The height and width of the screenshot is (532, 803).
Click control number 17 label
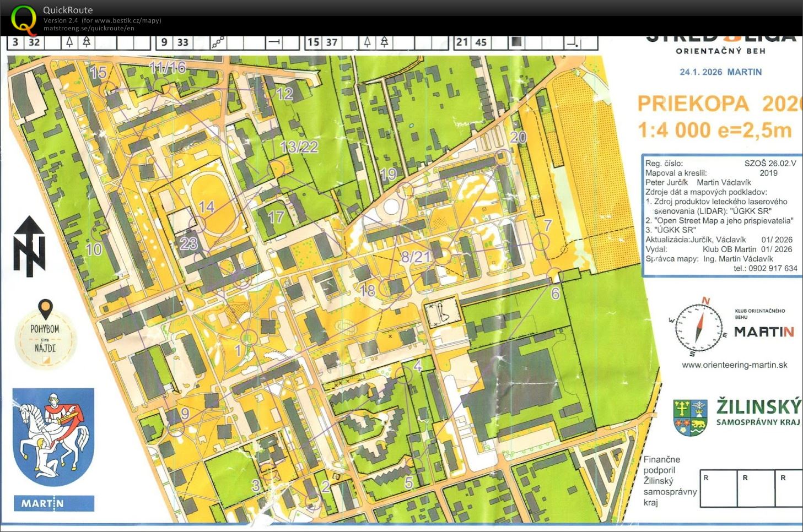point(276,217)
